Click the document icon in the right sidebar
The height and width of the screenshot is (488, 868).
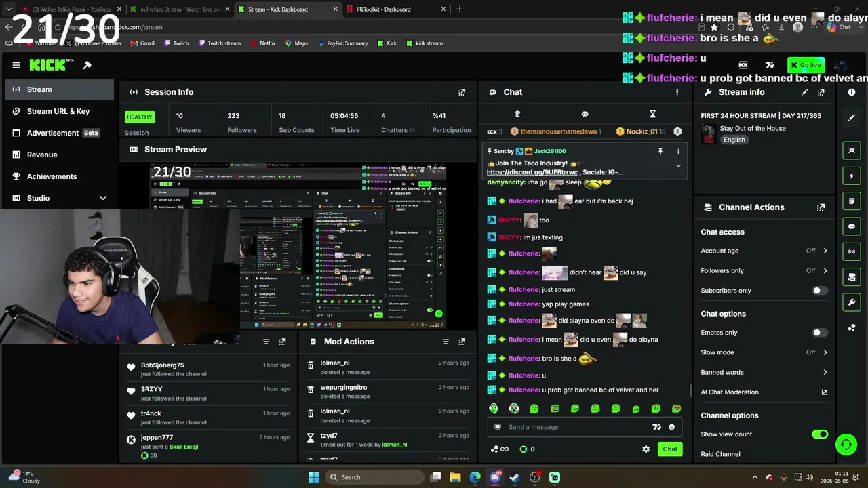pos(852,201)
